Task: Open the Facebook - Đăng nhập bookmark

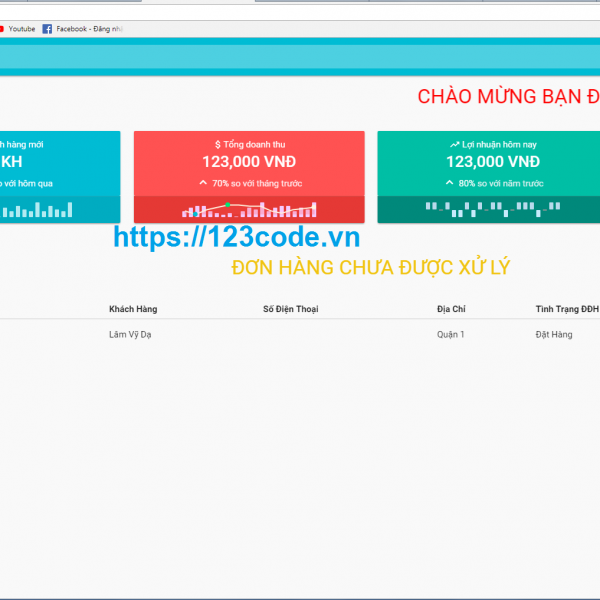Action: coord(91,29)
